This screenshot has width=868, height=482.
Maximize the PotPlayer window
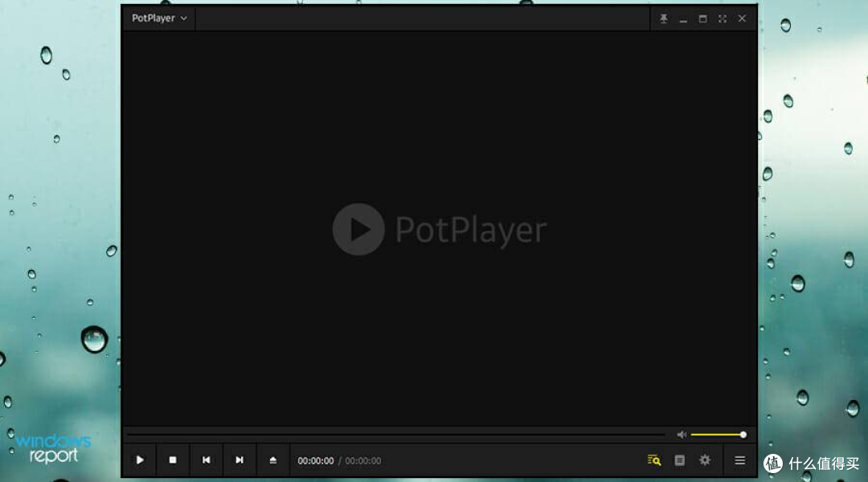[x=702, y=18]
